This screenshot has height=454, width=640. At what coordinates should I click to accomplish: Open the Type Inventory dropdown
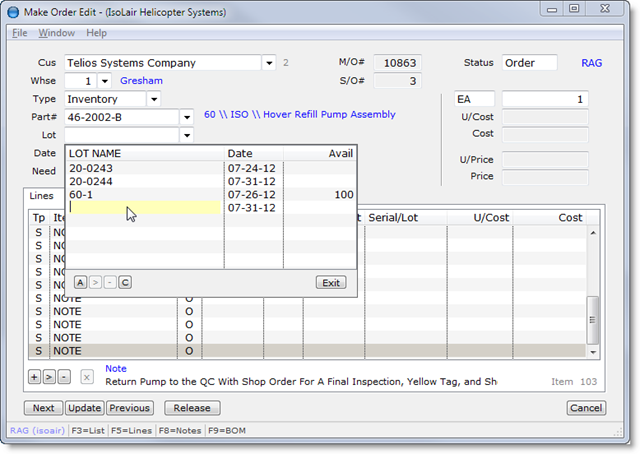pyautogui.click(x=153, y=99)
